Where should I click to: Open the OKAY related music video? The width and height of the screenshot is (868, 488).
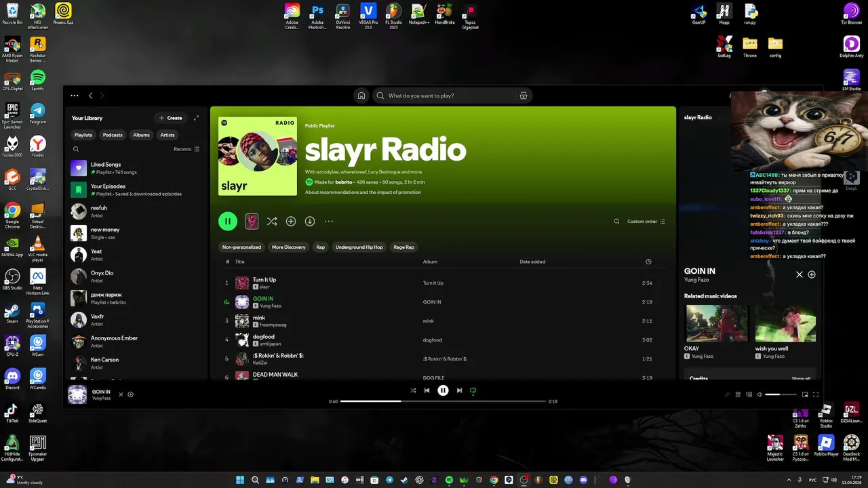click(x=716, y=332)
